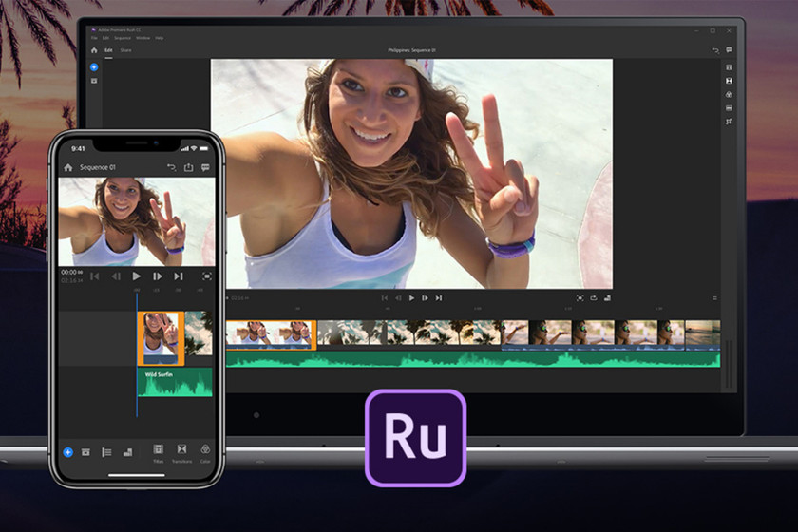The width and height of the screenshot is (798, 532).
Task: Click the 00:00 timecode on the phone
Action: (72, 273)
